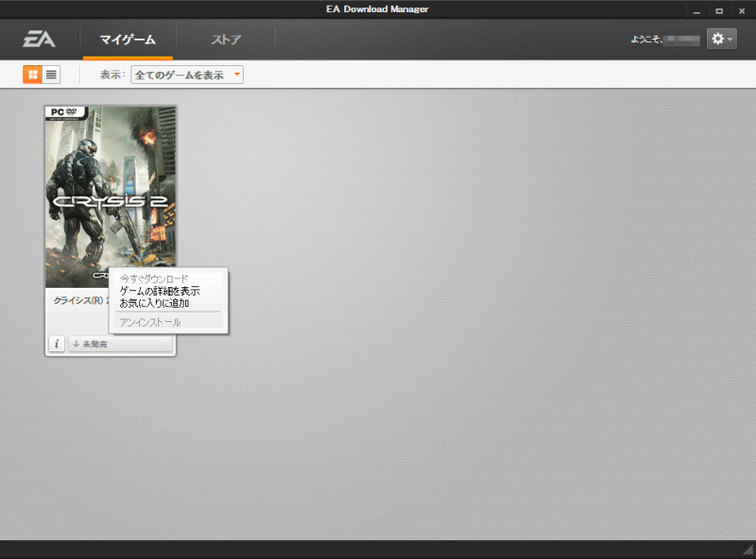The height and width of the screenshot is (559, 756).
Task: Open the settings gear menu
Action: click(x=722, y=39)
